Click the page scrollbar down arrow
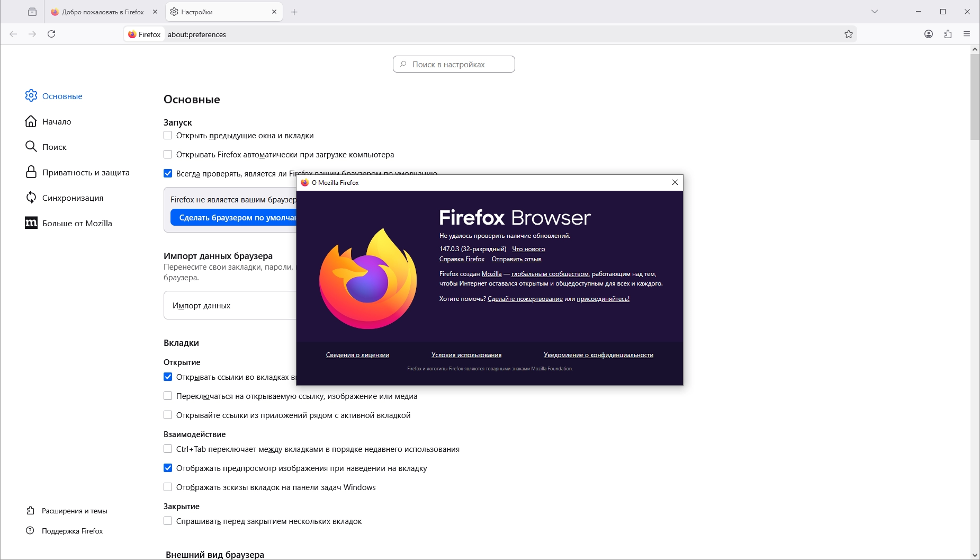 click(x=975, y=555)
